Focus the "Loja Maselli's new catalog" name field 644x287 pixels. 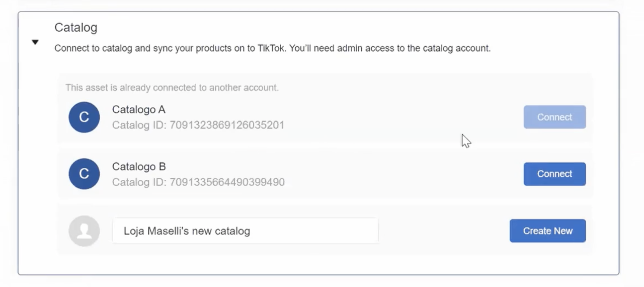(x=245, y=231)
